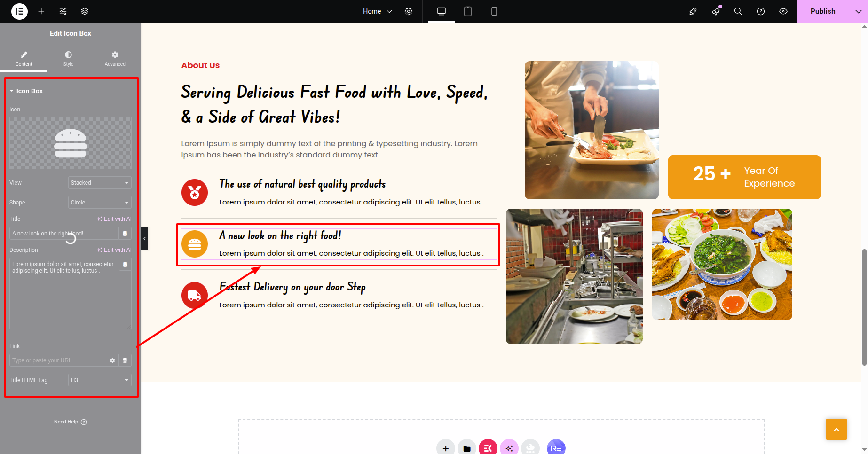This screenshot has width=868, height=454.
Task: Click the Link URL input field
Action: pyautogui.click(x=58, y=360)
